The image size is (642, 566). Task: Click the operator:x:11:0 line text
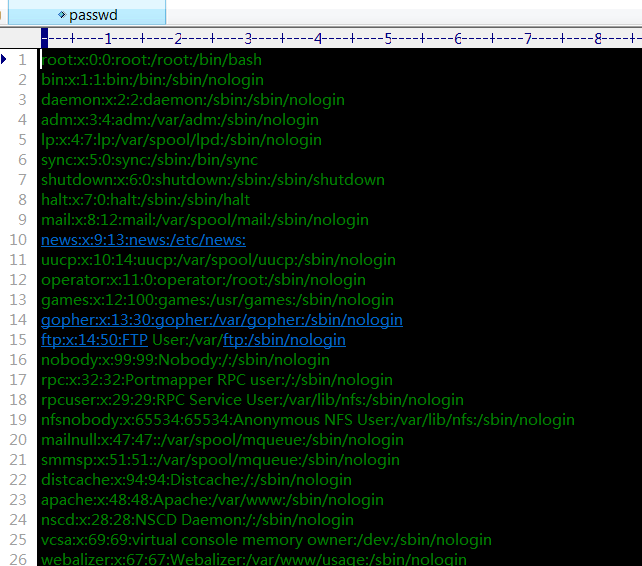203,280
